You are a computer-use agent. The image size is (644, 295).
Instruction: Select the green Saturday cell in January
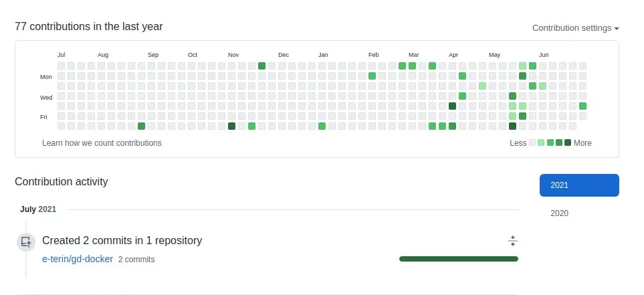[322, 126]
